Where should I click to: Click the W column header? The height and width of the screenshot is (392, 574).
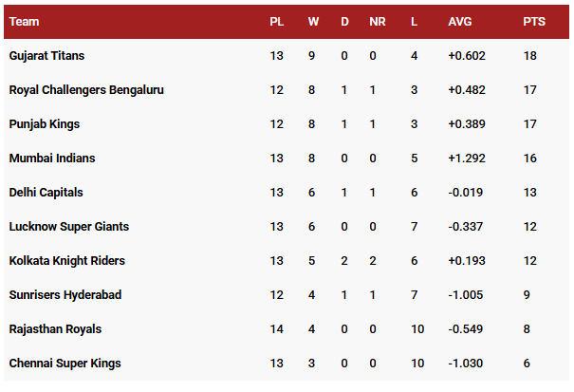[315, 21]
